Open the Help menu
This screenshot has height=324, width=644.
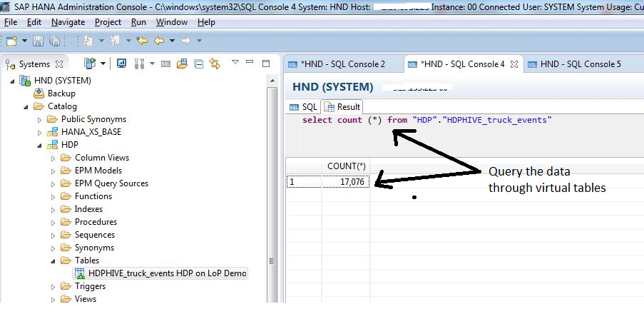[x=206, y=22]
